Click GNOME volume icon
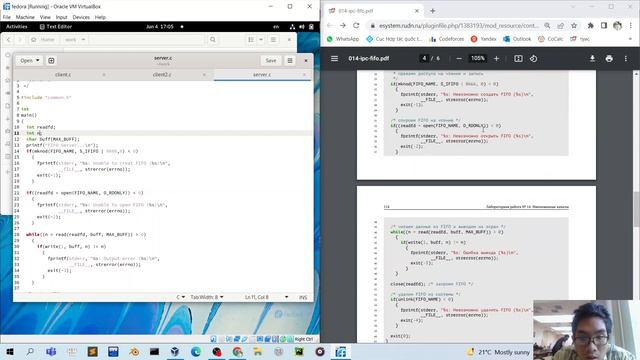 point(302,27)
